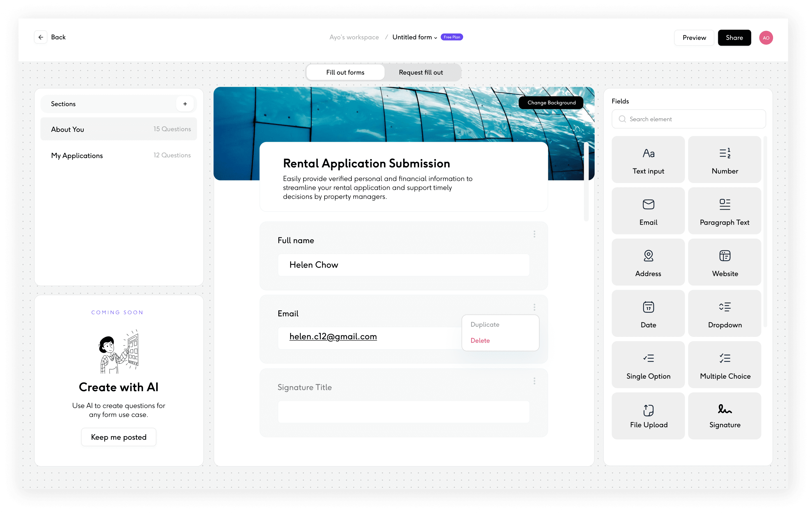
Task: Choose Duplicate from the Email menu
Action: click(485, 324)
